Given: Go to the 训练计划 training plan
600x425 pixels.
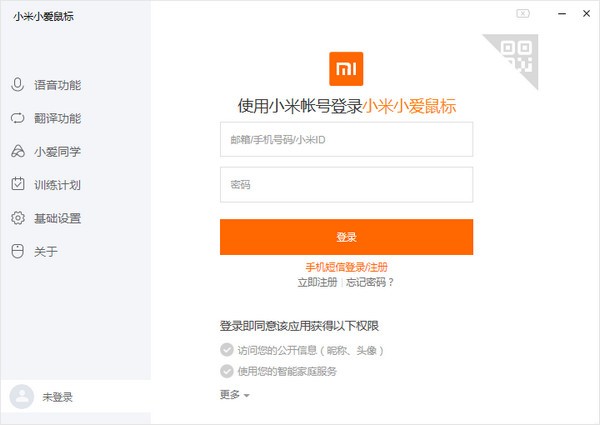Looking at the screenshot, I should [57, 185].
